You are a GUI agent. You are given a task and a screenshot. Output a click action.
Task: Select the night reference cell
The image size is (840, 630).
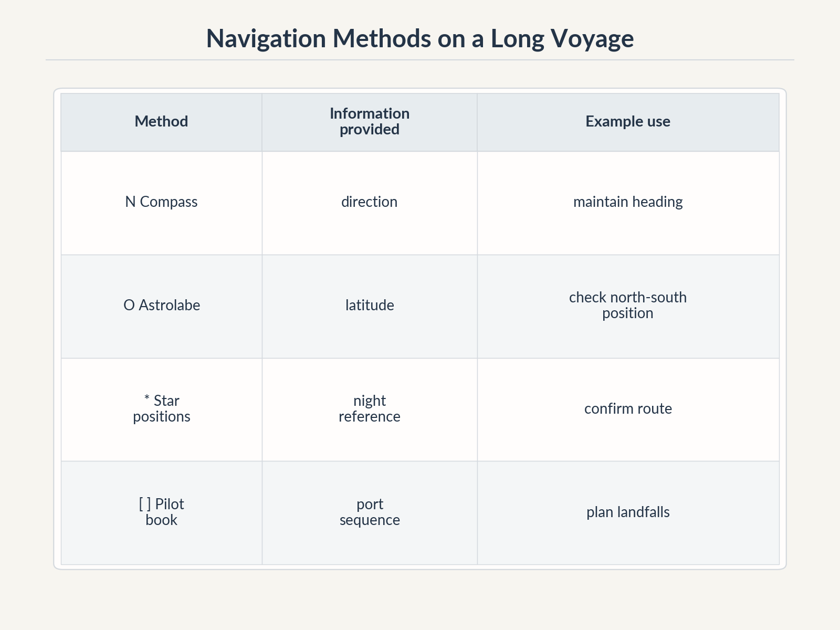(x=370, y=409)
